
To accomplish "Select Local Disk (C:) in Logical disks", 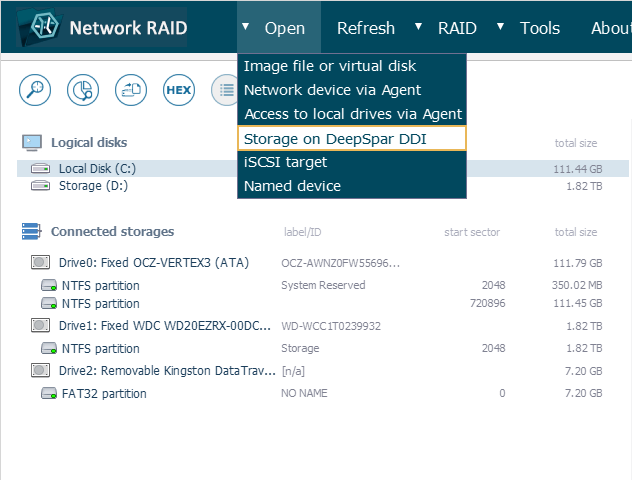I will pos(96,169).
